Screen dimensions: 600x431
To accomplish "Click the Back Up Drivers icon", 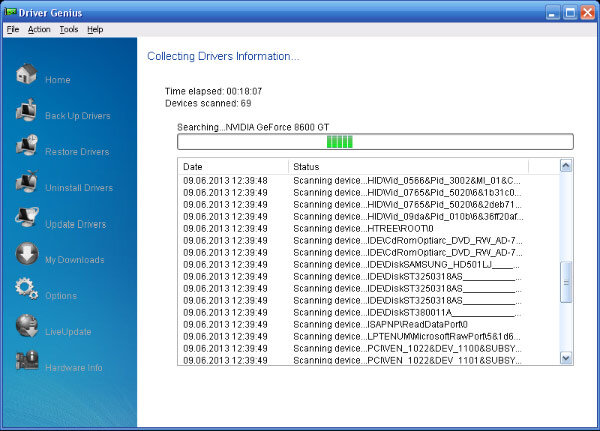I will point(26,110).
